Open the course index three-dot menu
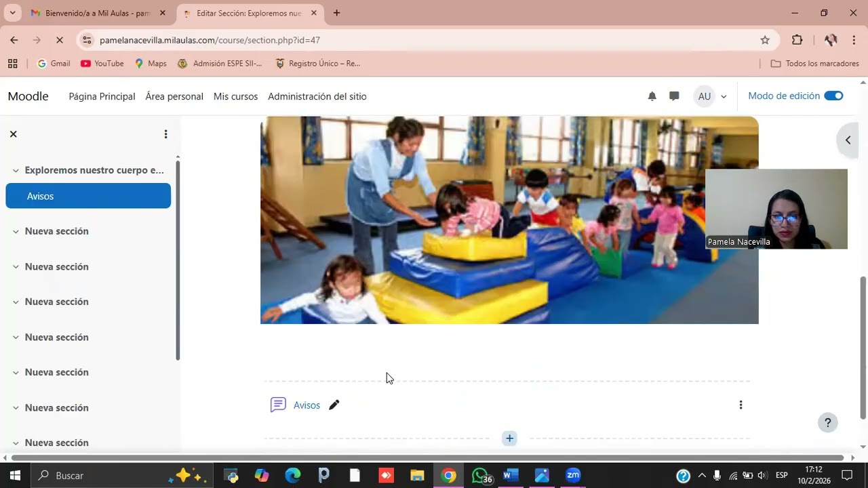Screen dimensions: 868x488 click(165, 134)
